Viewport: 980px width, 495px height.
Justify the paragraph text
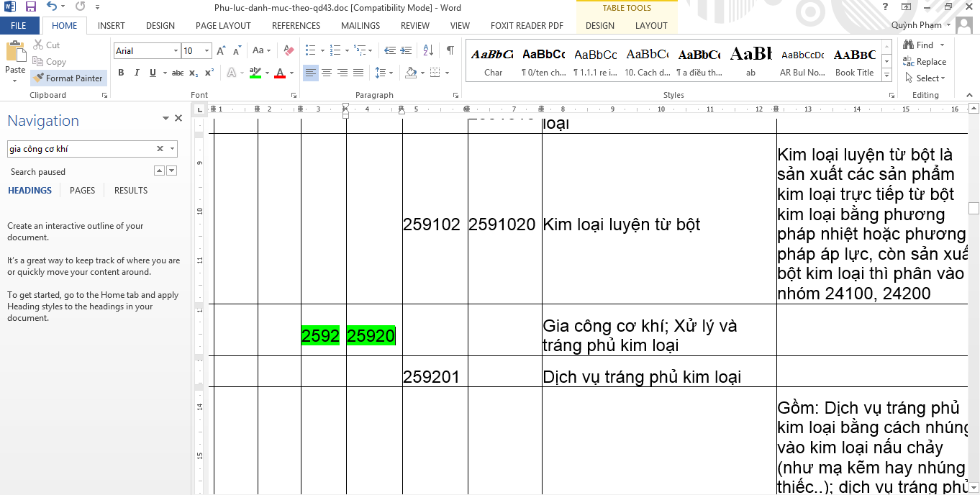358,73
